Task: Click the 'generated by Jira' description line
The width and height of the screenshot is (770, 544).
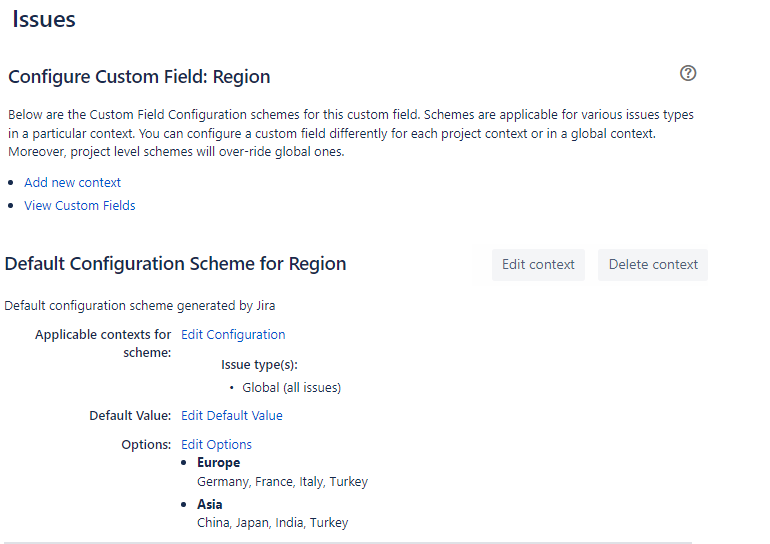Action: (x=139, y=306)
